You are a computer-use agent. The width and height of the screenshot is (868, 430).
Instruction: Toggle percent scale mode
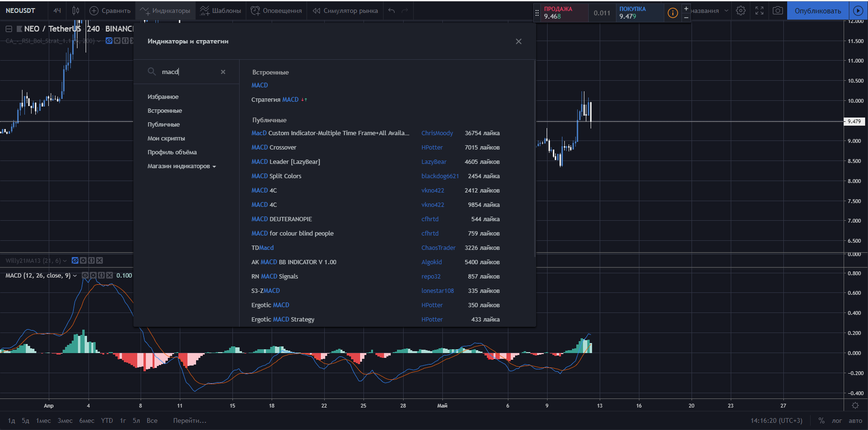tap(822, 420)
